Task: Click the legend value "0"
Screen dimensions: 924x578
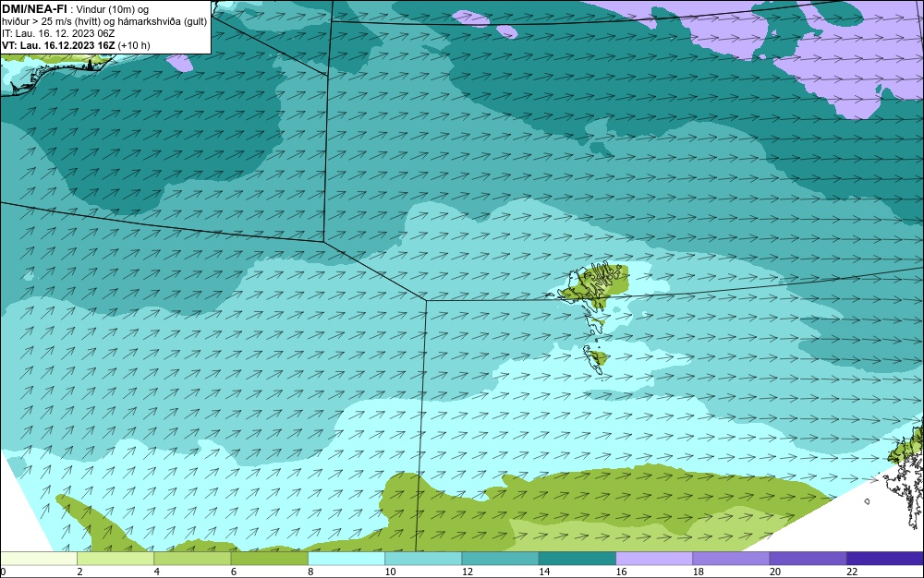Action: click(x=3, y=572)
